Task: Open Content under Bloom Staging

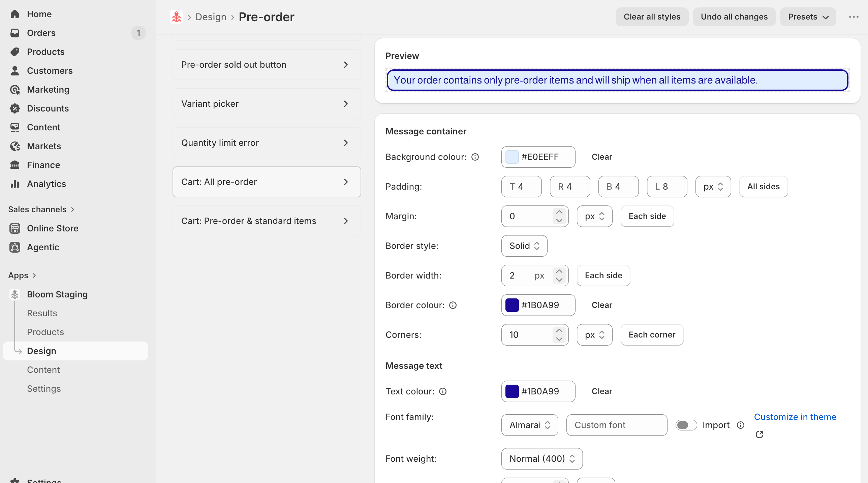Action: [43, 370]
